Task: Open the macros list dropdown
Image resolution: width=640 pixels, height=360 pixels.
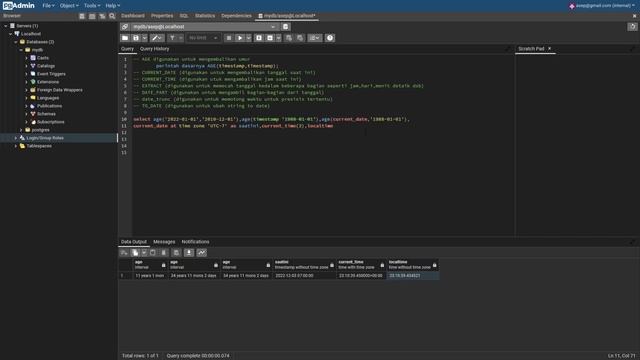Action: (x=314, y=38)
